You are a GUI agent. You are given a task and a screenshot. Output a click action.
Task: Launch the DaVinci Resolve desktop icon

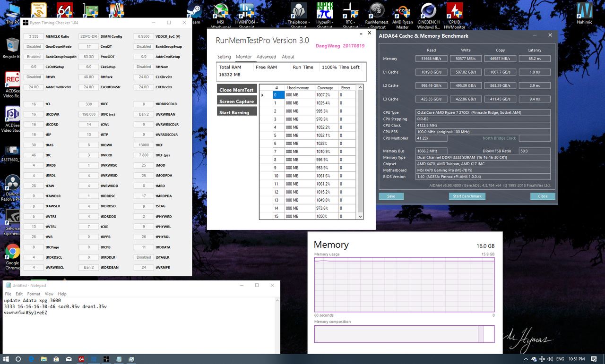click(x=12, y=188)
